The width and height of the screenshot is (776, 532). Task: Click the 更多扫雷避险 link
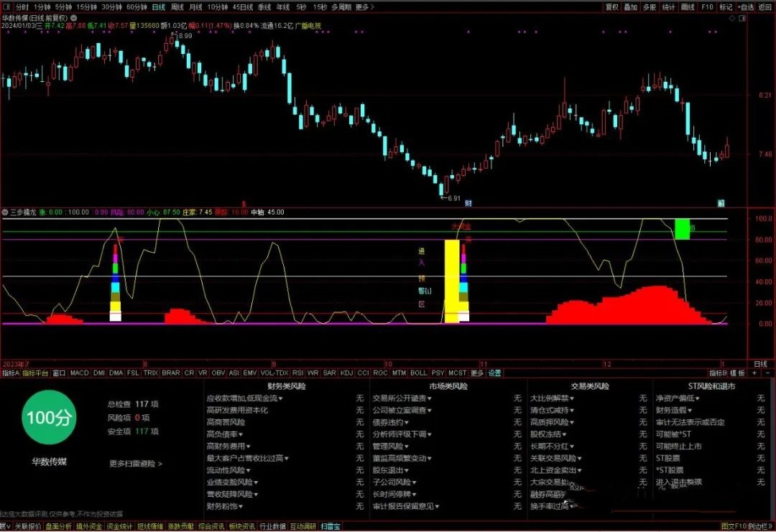[135, 464]
